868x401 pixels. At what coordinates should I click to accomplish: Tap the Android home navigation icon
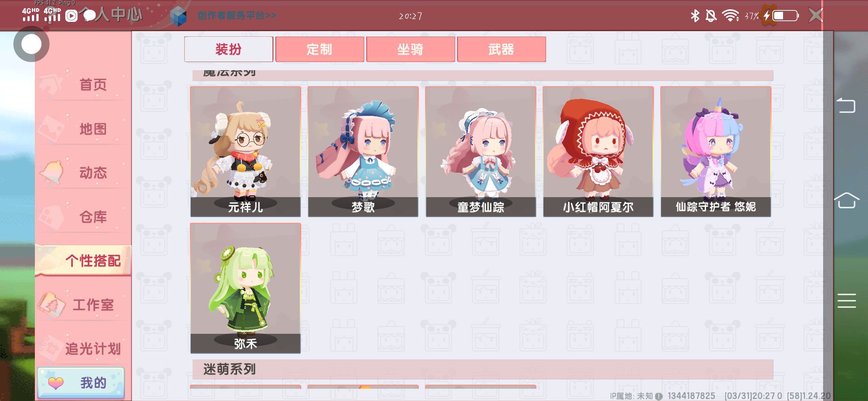[x=846, y=200]
